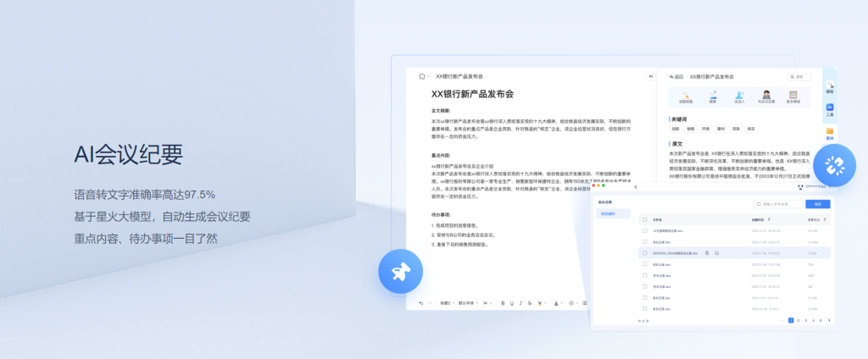Image resolution: width=868 pixels, height=359 pixels.
Task: Click copy icon in highlighted file row
Action: 717,253
